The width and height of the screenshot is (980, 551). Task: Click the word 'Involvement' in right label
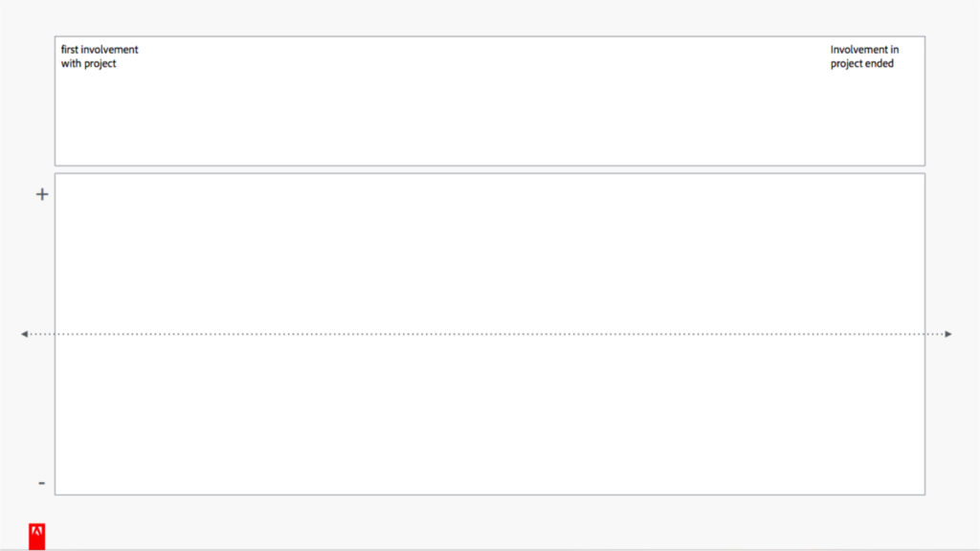pyautogui.click(x=858, y=50)
